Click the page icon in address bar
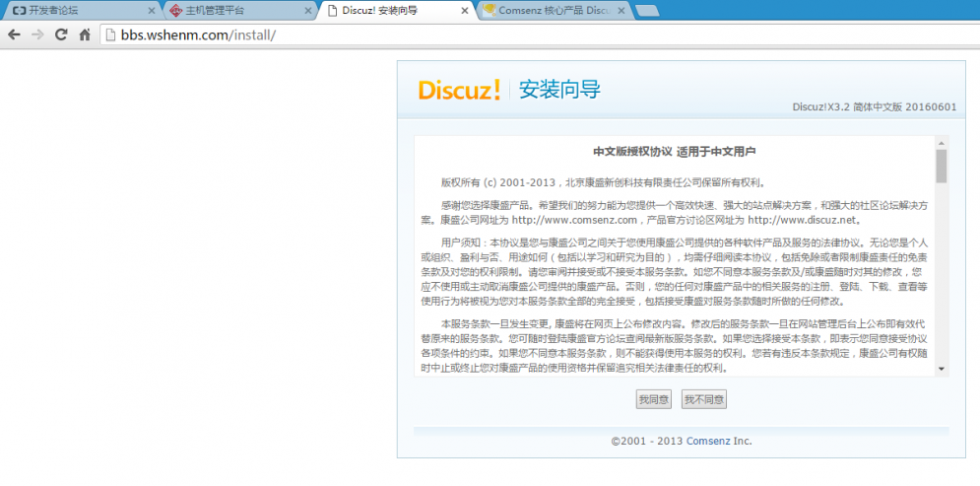The height and width of the screenshot is (486, 980). pos(110,35)
